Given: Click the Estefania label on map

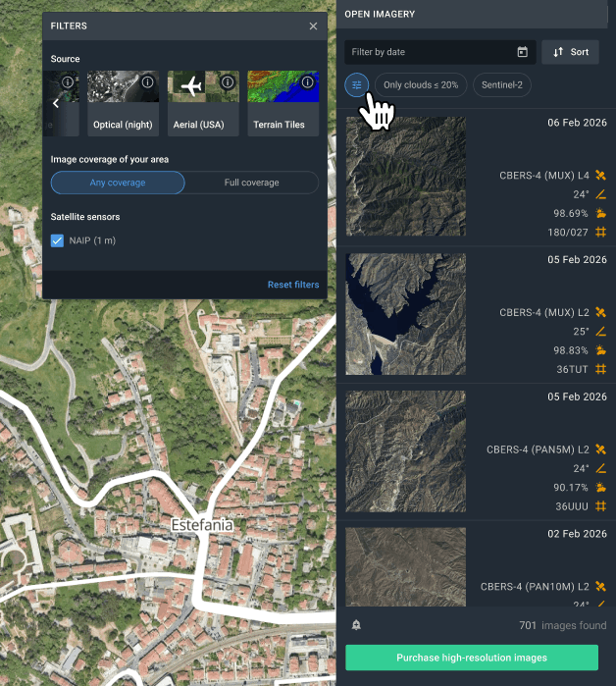Looking at the screenshot, I should pyautogui.click(x=202, y=525).
